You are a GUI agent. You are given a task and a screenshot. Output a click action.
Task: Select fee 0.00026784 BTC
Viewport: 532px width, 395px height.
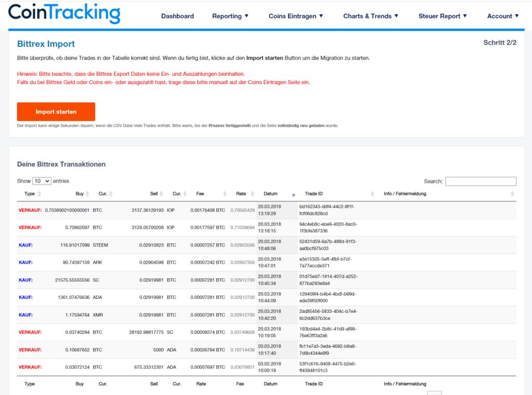tap(208, 350)
